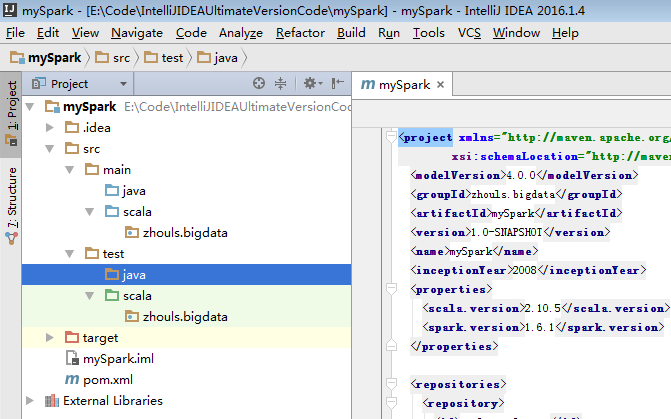This screenshot has width=671, height=419.
Task: Click the scala.version 2.10.5 line
Action: coord(546,308)
